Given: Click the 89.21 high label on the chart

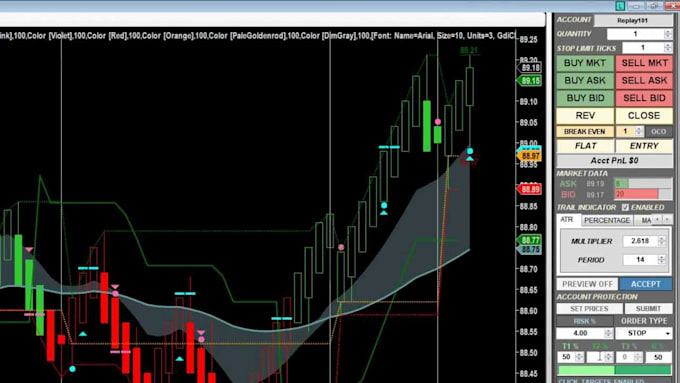Looking at the screenshot, I should 469,50.
